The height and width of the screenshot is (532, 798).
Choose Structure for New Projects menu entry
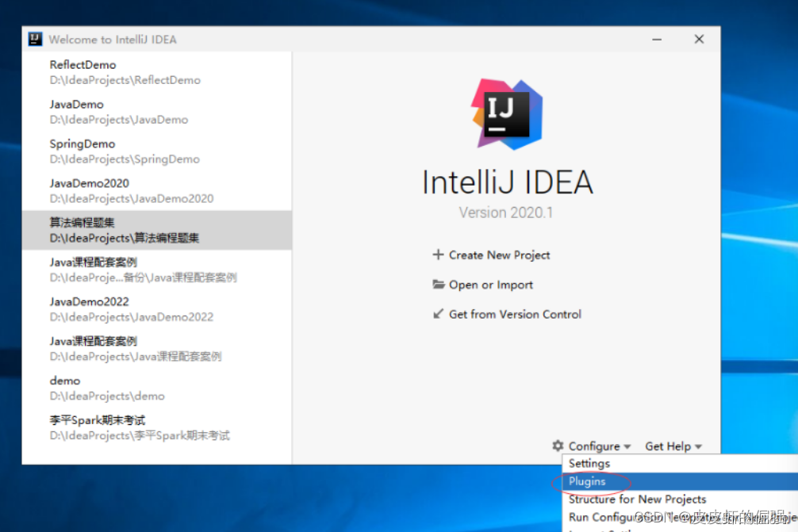[680, 499]
